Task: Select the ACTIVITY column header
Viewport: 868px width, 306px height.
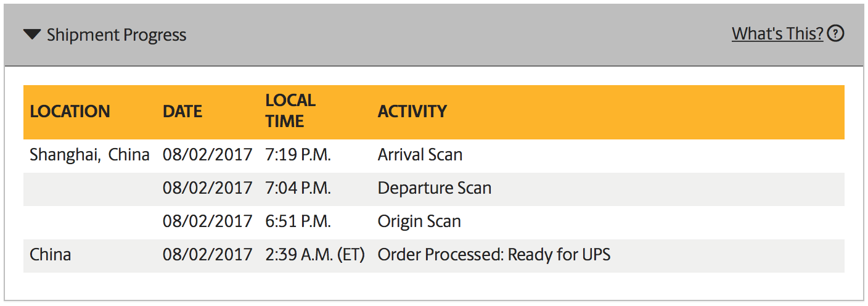Action: tap(412, 112)
